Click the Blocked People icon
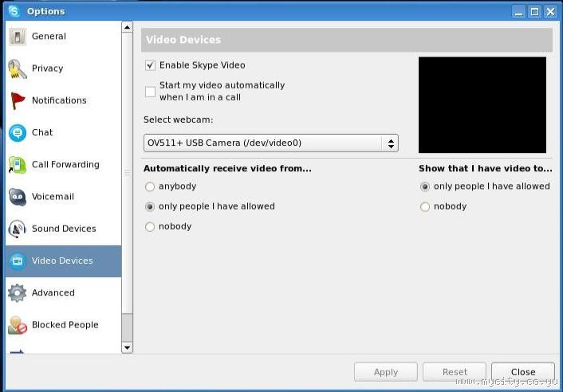The width and height of the screenshot is (563, 392). click(x=17, y=325)
